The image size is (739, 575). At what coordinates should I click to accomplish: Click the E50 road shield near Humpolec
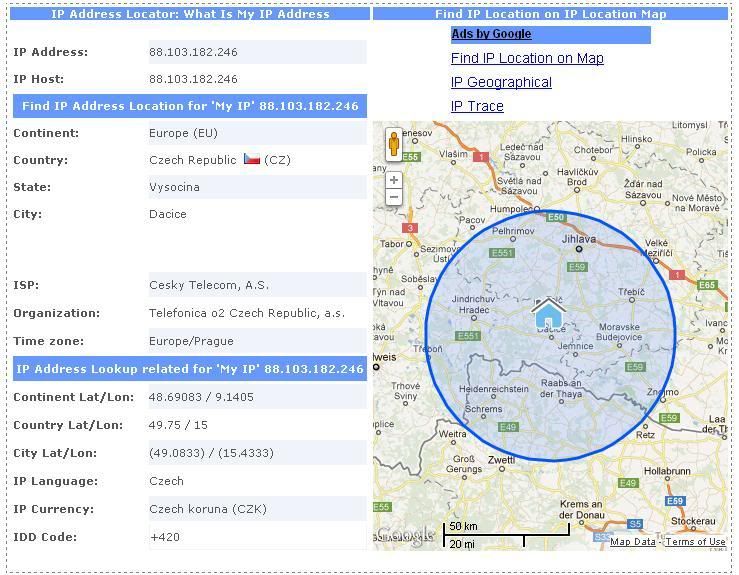(x=556, y=217)
